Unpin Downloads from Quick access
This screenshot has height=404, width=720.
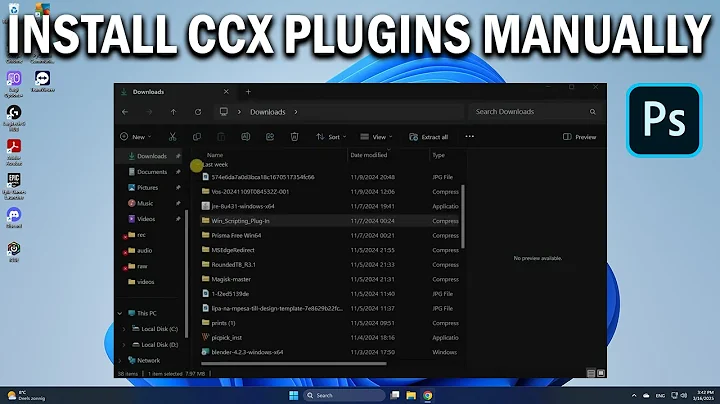(x=178, y=156)
